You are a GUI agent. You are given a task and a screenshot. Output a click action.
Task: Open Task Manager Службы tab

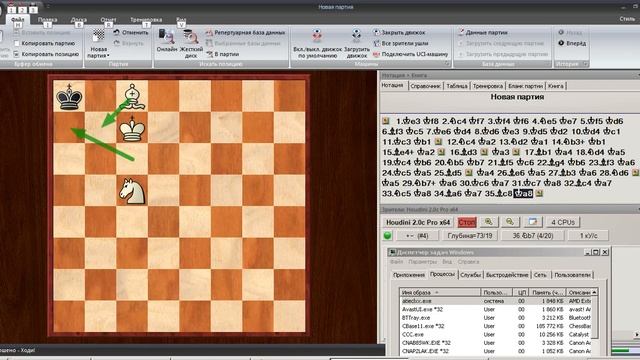click(x=471, y=275)
